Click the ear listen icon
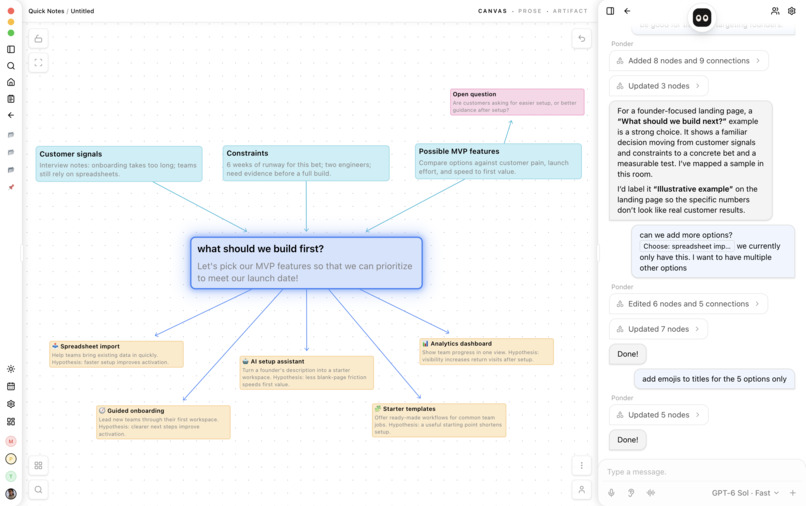 tap(631, 493)
